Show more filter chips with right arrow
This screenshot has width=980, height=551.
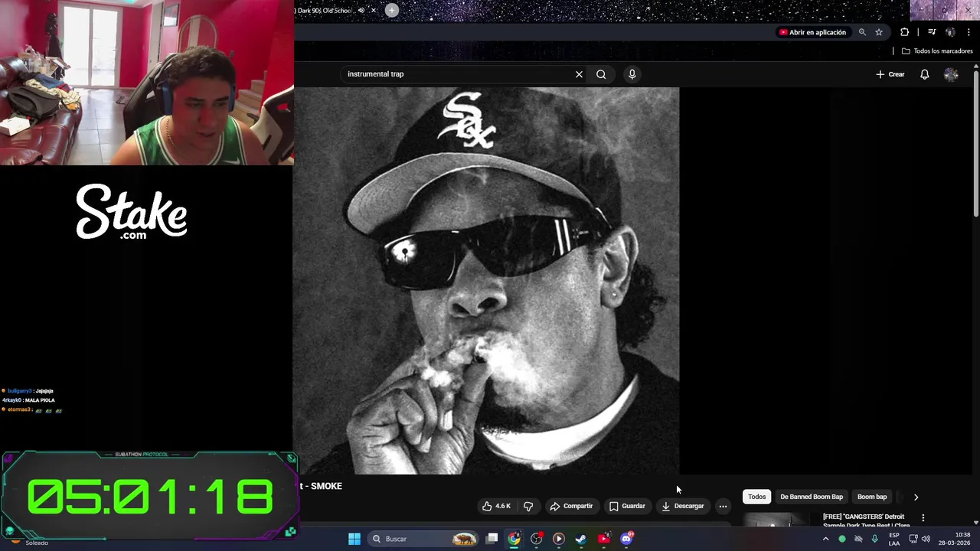coord(916,497)
